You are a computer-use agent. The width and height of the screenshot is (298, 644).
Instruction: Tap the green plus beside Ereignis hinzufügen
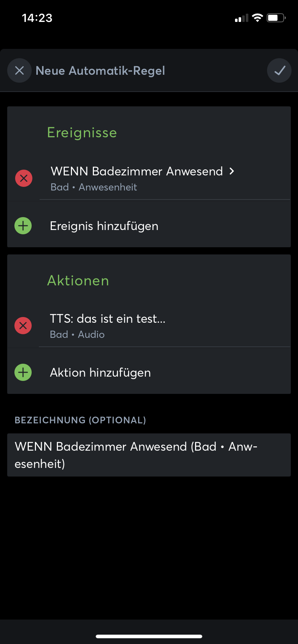click(x=23, y=226)
